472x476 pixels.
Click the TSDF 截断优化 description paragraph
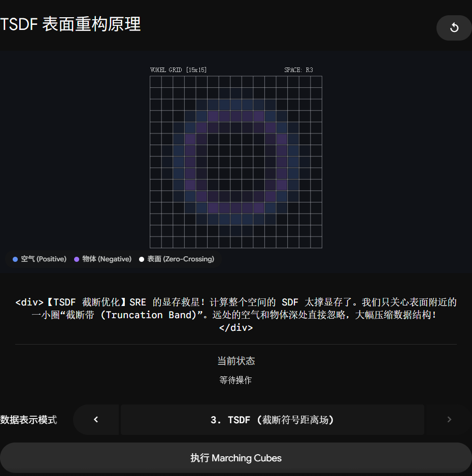[x=236, y=315]
